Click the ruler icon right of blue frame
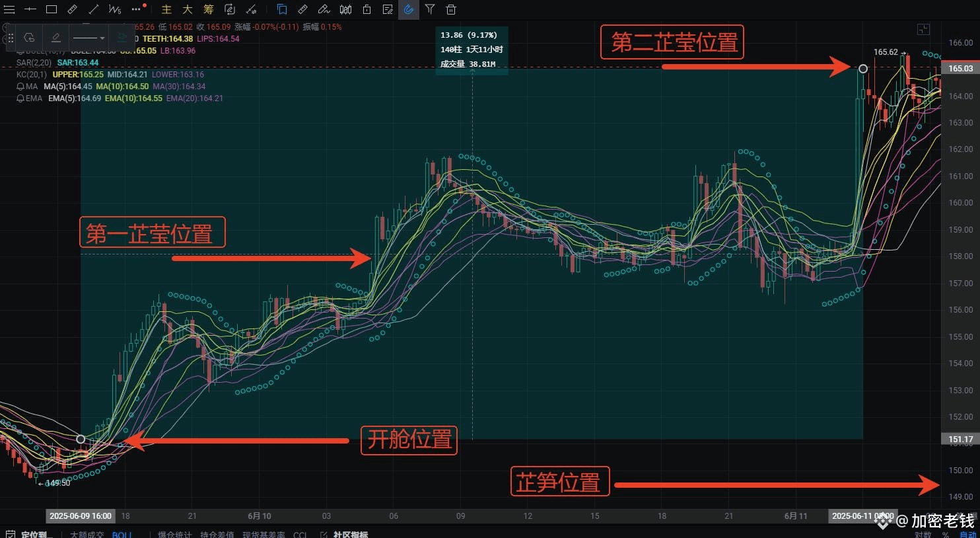Viewport: 980px width, 538px height. (303, 9)
